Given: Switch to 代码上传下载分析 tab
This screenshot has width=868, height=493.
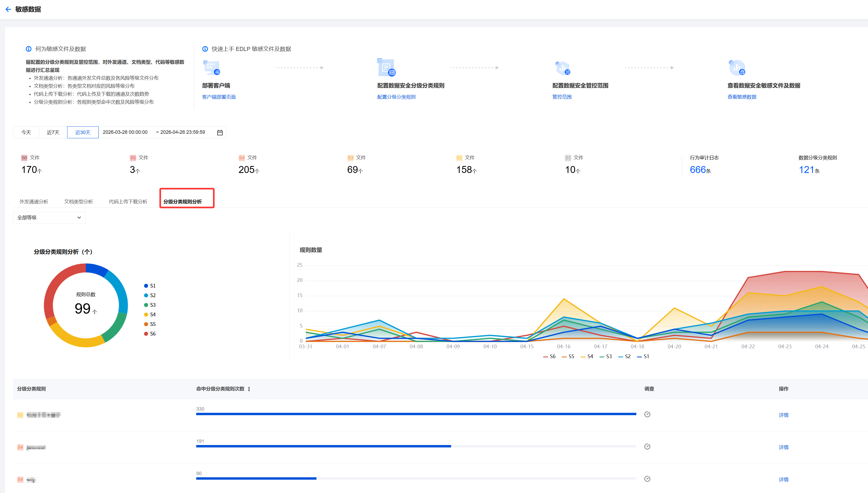Looking at the screenshot, I should 128,202.
